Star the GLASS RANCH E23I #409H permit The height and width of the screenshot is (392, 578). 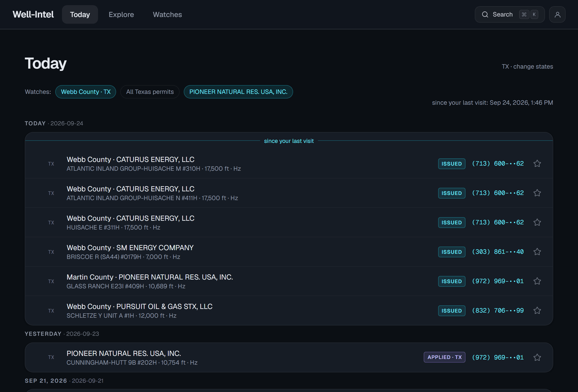[537, 281]
